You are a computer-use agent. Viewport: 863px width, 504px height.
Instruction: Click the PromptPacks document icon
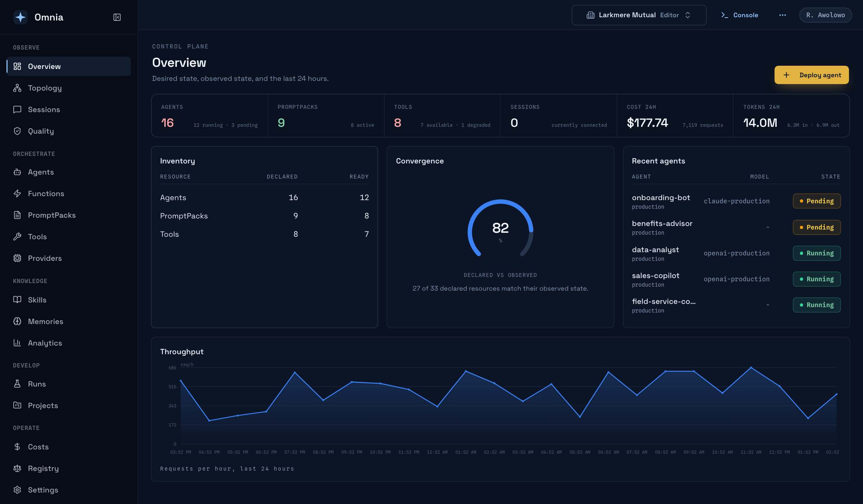tap(17, 215)
